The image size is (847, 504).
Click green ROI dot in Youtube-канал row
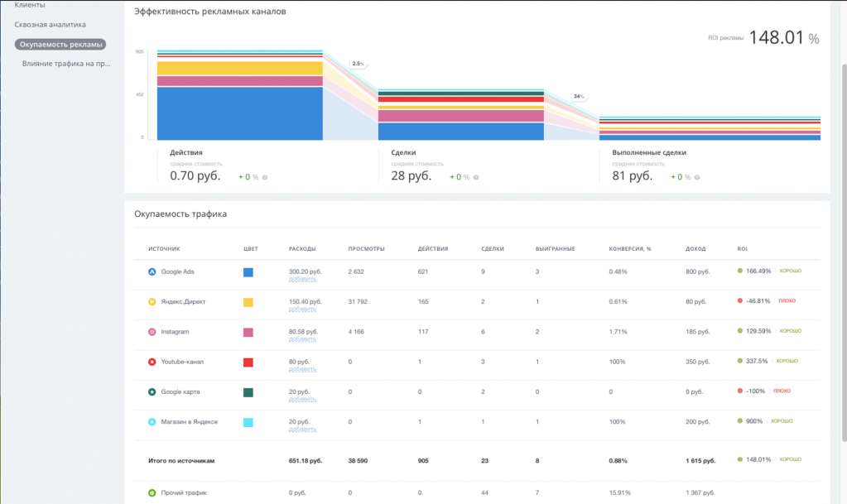740,361
